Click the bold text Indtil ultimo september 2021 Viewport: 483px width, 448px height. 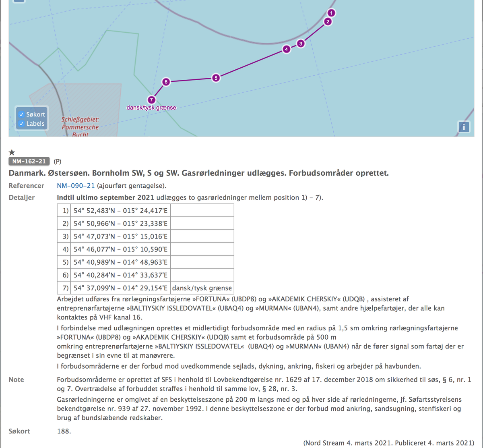coord(105,197)
